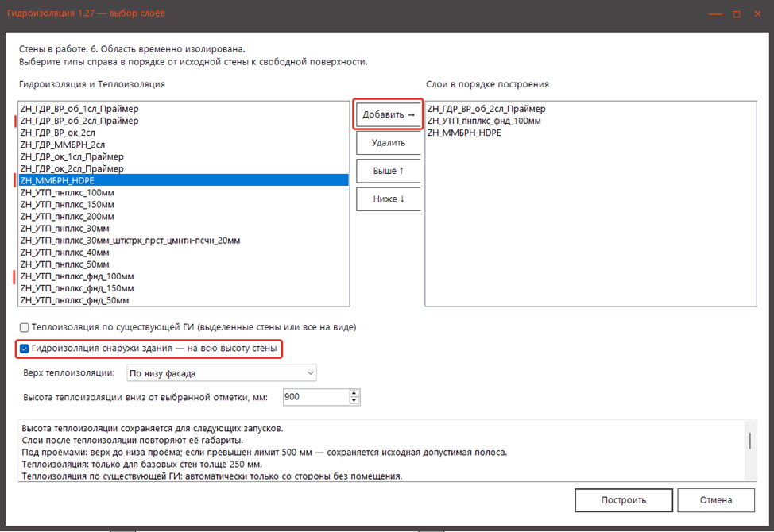Viewport: 774px width, 532px height.
Task: Select ZН_ММБРН_HDPE in the build-order list
Action: (x=590, y=133)
